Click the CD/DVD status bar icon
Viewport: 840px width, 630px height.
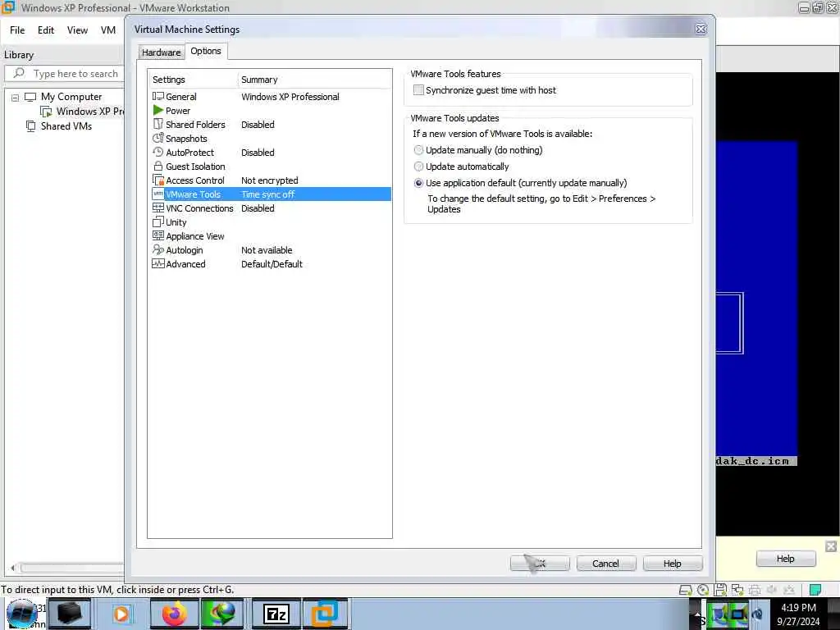pyautogui.click(x=703, y=591)
